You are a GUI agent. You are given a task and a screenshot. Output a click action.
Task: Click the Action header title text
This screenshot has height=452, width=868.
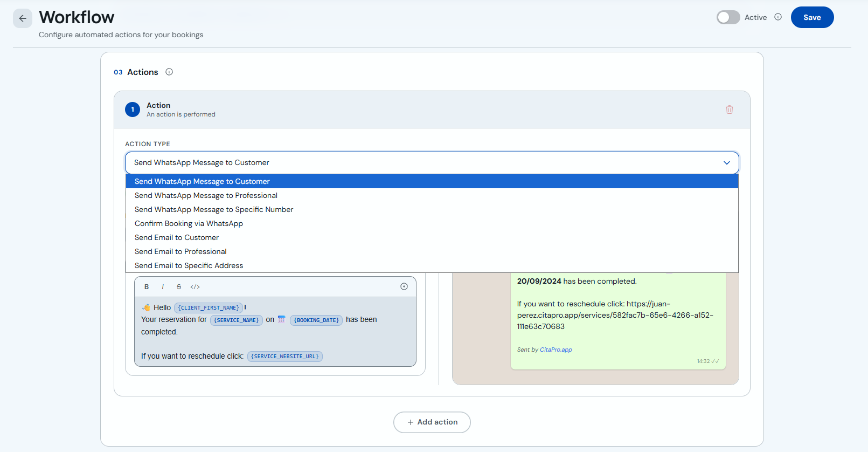coord(158,105)
